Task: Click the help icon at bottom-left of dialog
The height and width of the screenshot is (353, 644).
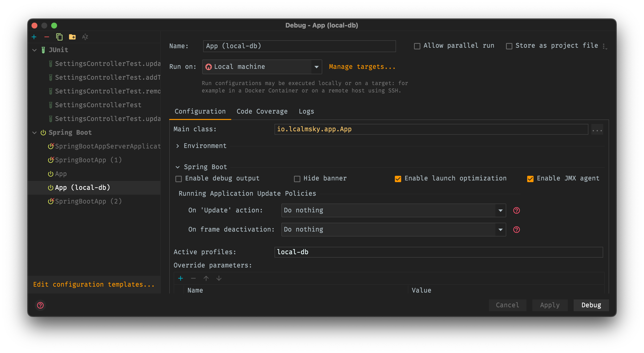Action: 40,305
